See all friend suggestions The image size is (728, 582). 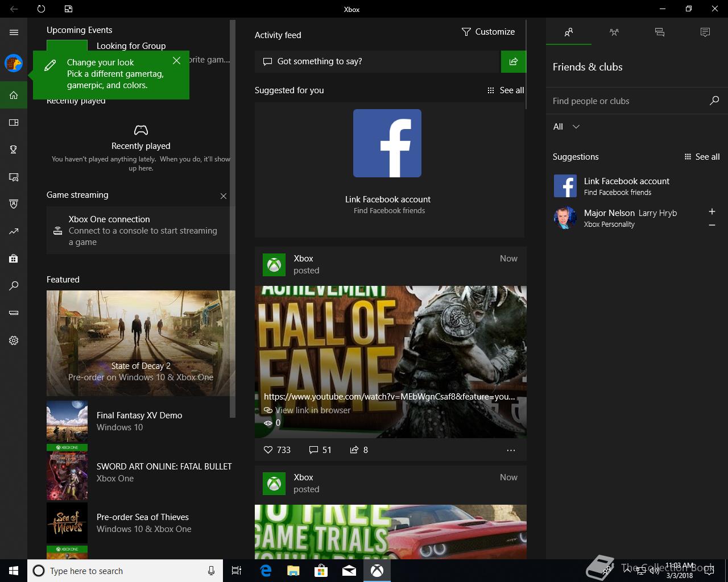(x=702, y=157)
